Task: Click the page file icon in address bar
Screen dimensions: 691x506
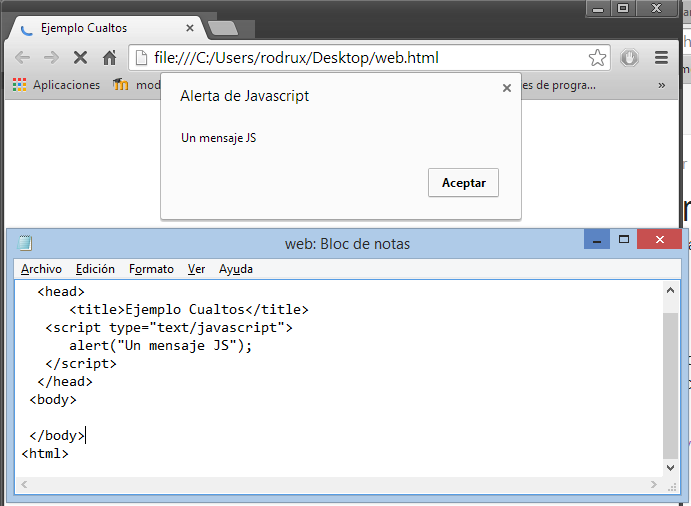Action: [x=141, y=58]
